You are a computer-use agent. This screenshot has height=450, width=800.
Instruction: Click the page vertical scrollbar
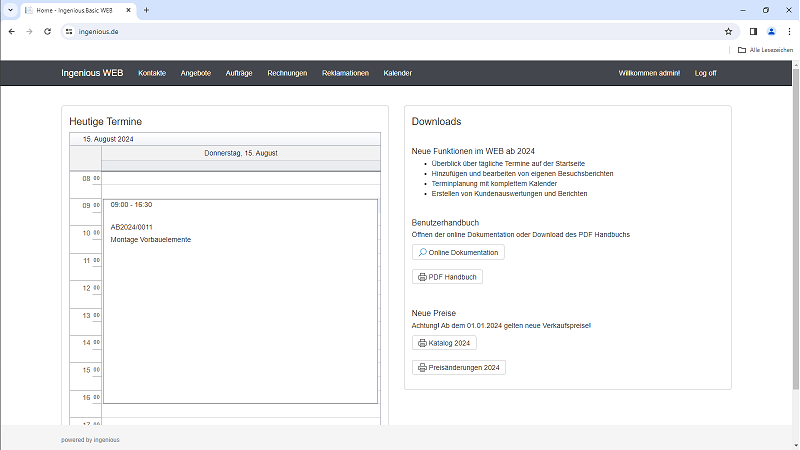pyautogui.click(x=795, y=230)
